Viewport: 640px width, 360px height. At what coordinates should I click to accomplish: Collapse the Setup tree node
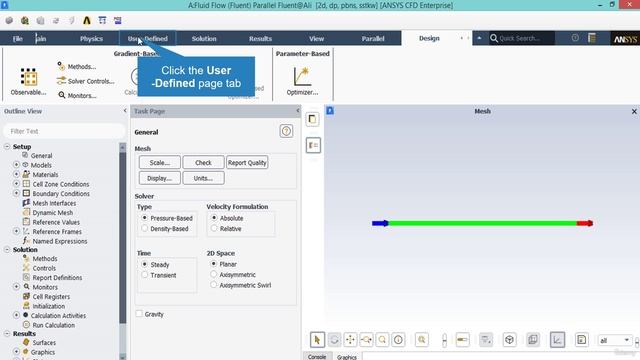tap(7, 146)
